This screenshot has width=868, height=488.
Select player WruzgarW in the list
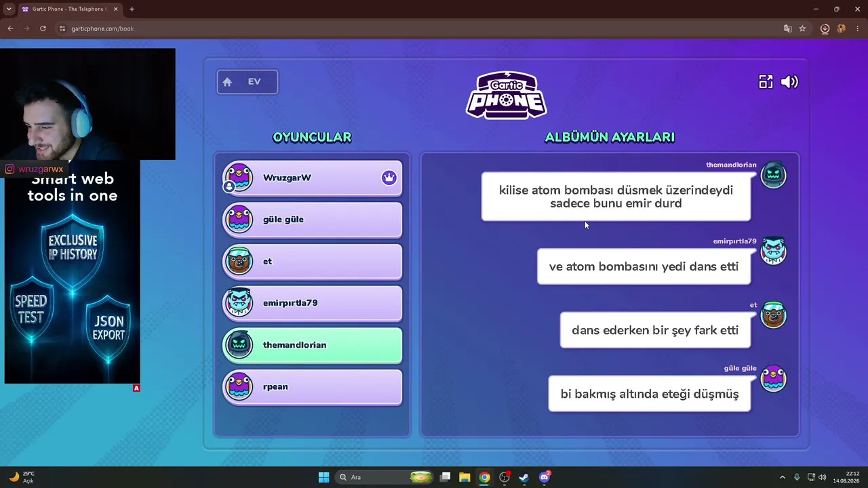313,178
